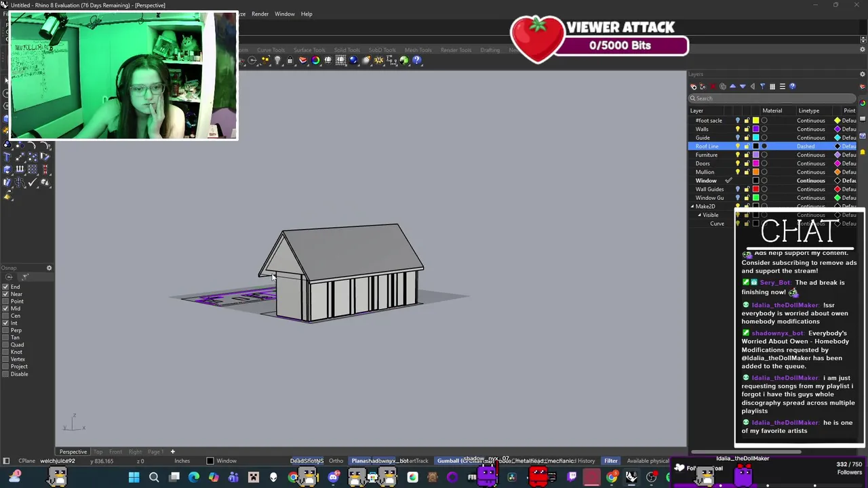
Task: Toggle visibility bulb of Guide layer
Action: (738, 138)
